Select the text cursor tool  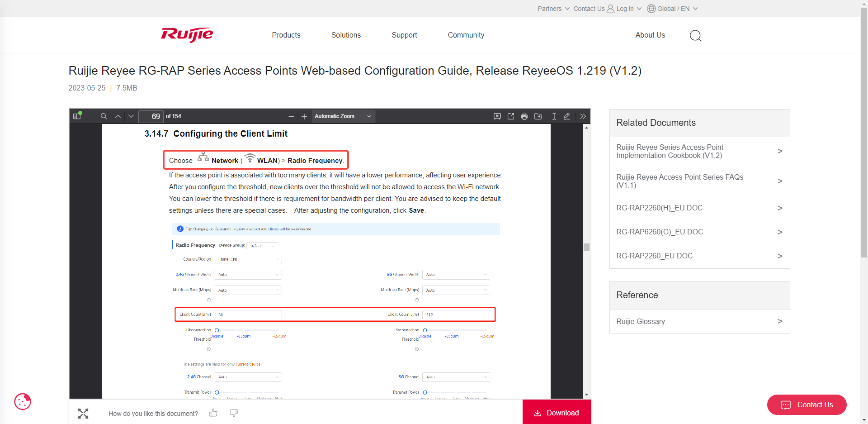(x=554, y=116)
